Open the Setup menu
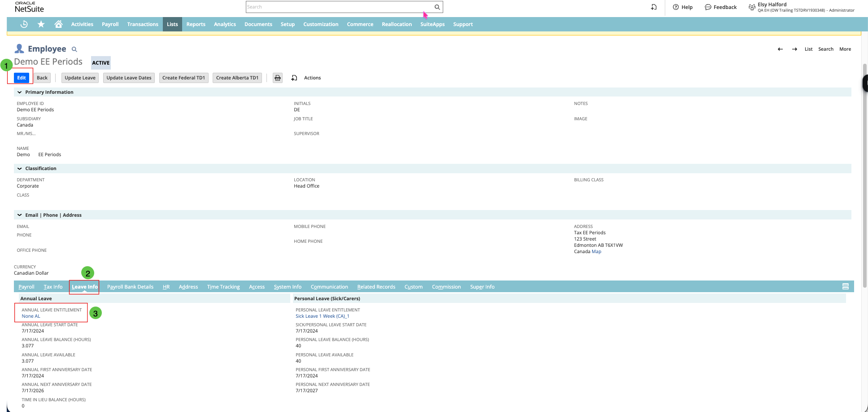Image resolution: width=868 pixels, height=412 pixels. (288, 24)
